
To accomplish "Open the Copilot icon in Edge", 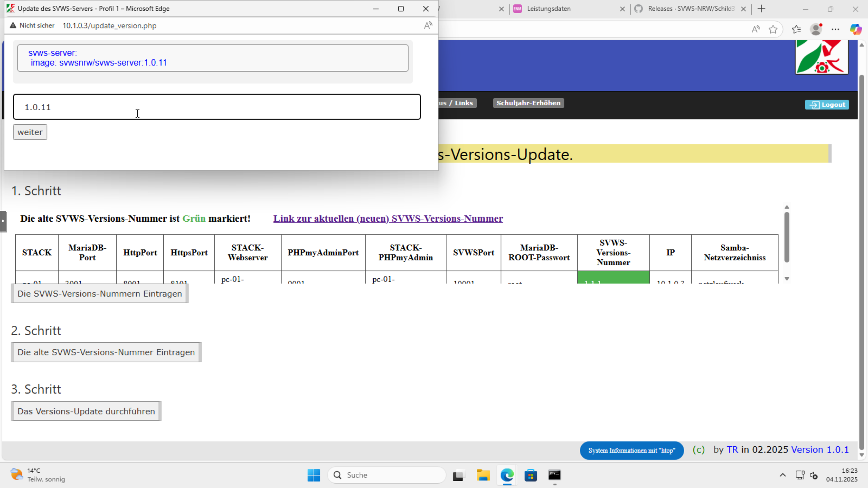I will (x=855, y=29).
